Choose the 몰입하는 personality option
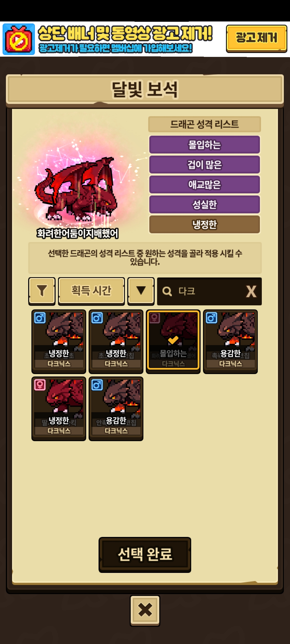290x644 pixels. [x=205, y=145]
